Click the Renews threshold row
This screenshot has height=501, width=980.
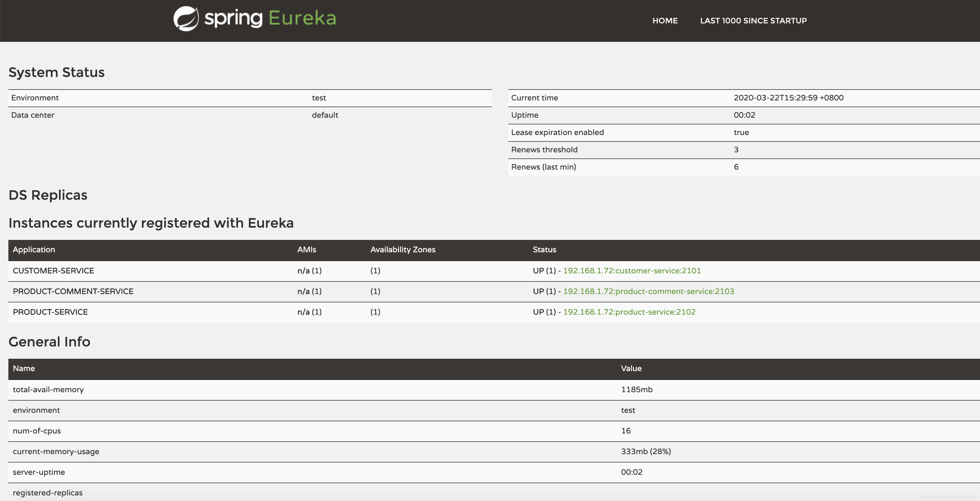click(544, 150)
